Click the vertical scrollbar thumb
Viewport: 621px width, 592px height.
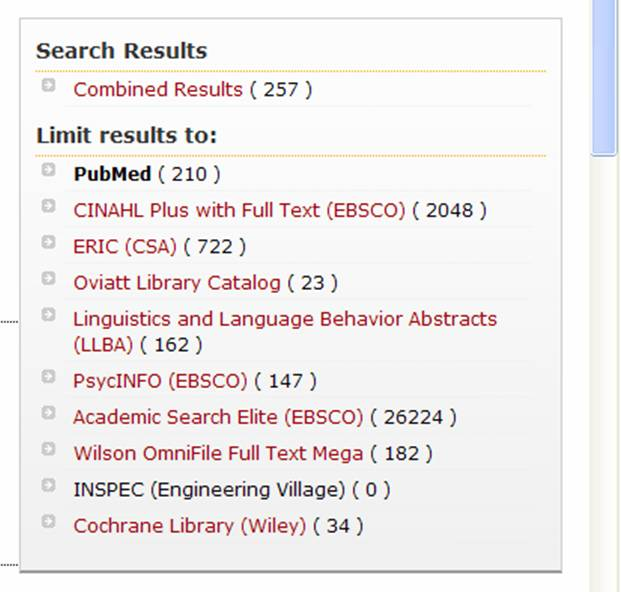click(x=604, y=77)
